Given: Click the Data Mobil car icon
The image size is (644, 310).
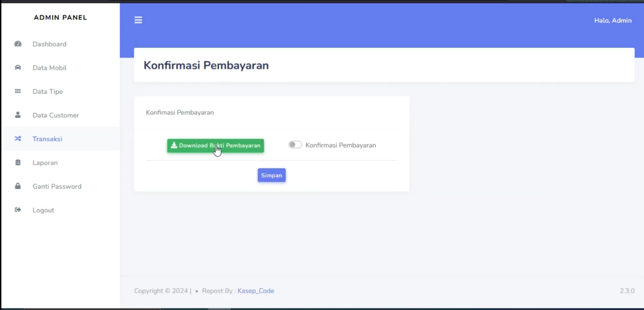Looking at the screenshot, I should click(x=18, y=67).
